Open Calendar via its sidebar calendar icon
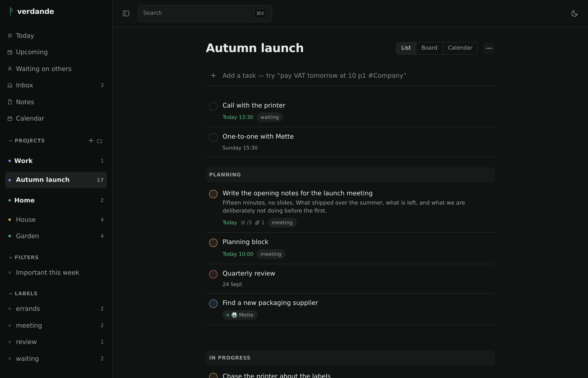The width and height of the screenshot is (588, 378). click(10, 119)
